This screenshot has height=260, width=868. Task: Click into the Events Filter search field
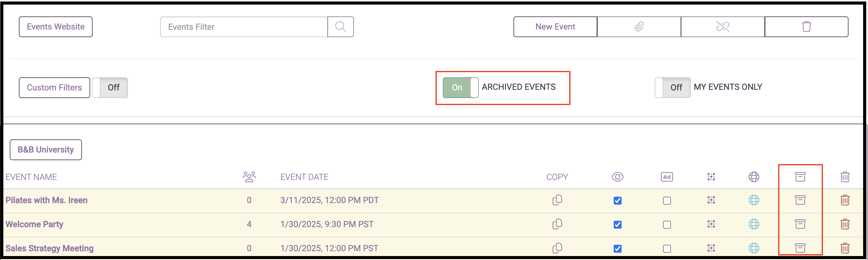tap(244, 26)
